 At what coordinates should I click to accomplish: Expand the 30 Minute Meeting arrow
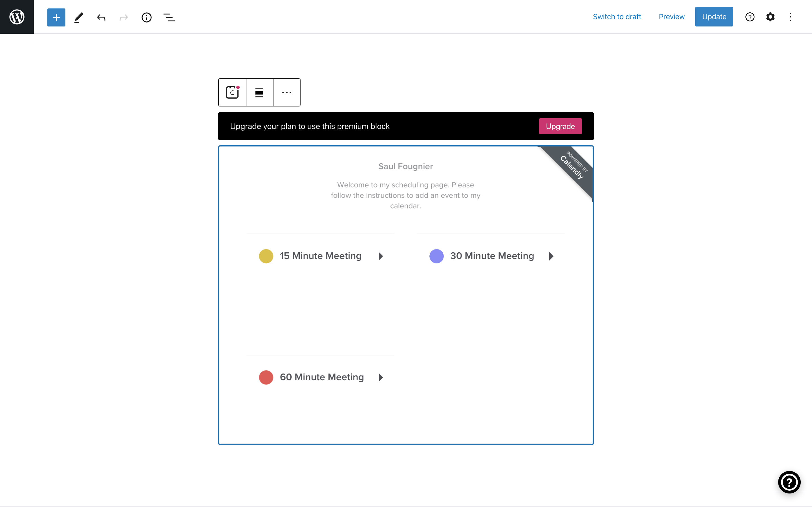(551, 256)
